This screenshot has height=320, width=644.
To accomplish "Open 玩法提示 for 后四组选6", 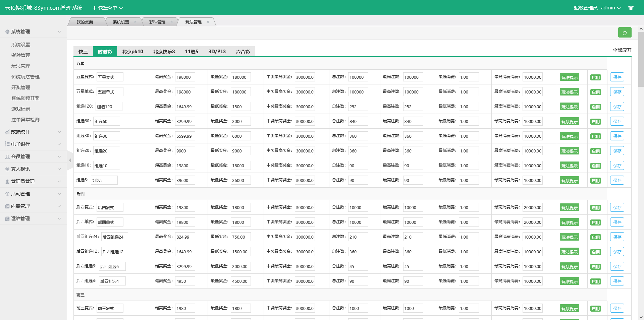I will (570, 267).
